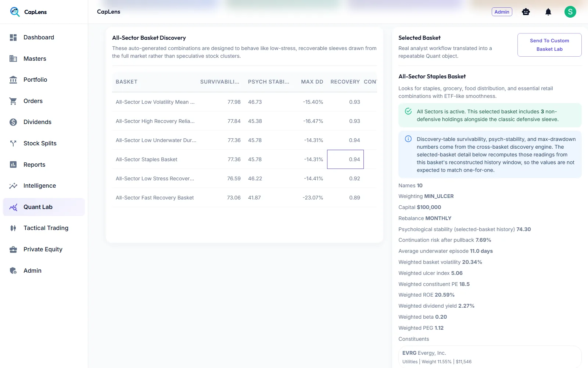
Task: Open the assistant bot icon
Action: point(526,12)
